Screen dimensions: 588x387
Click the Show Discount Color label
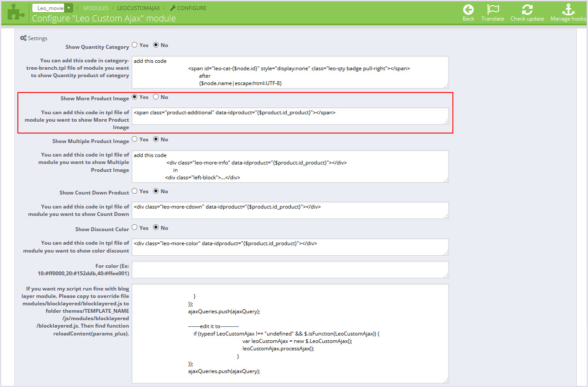[x=102, y=229]
